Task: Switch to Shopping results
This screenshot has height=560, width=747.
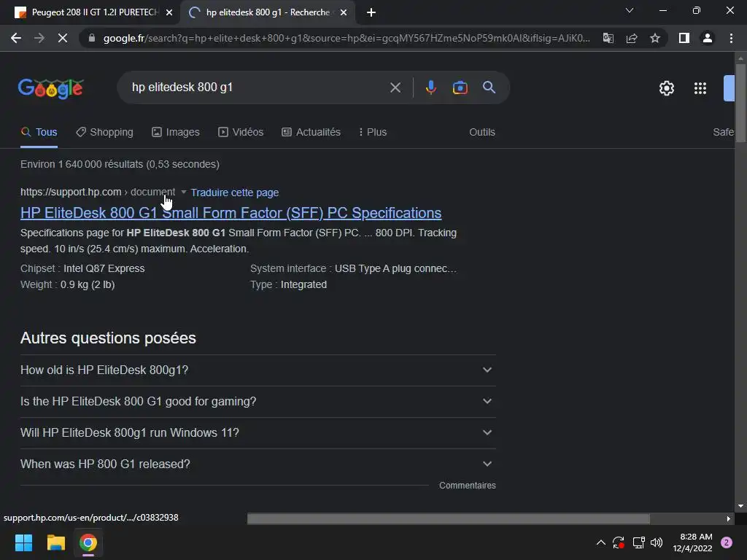Action: (105, 132)
